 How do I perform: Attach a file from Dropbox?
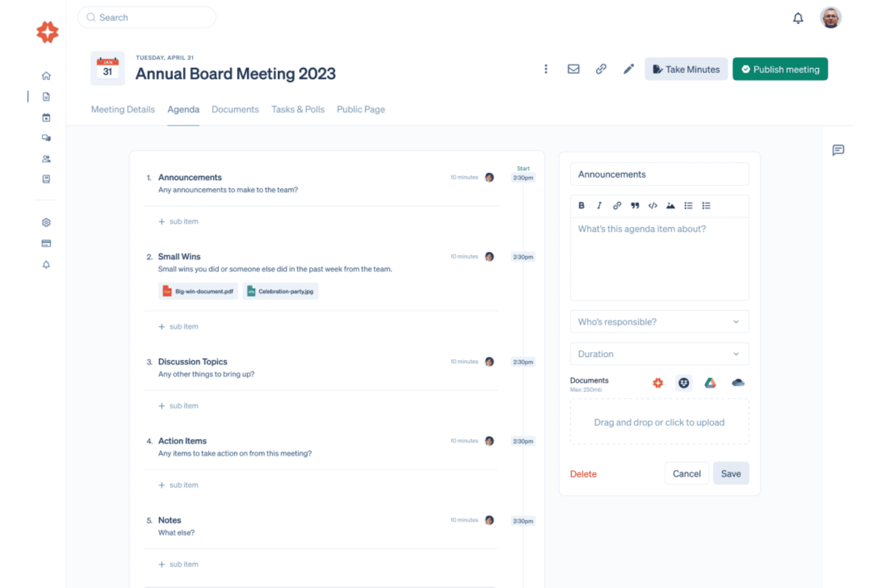[684, 382]
